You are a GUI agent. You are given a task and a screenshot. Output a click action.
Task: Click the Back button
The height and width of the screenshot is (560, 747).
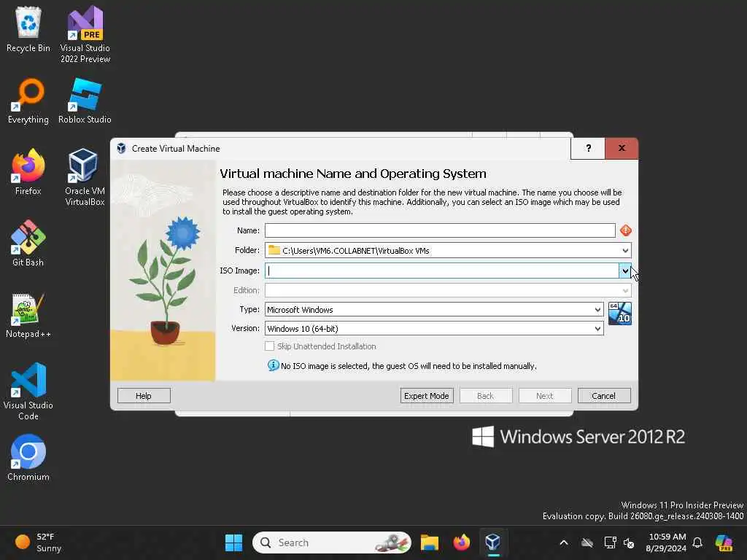(x=486, y=396)
